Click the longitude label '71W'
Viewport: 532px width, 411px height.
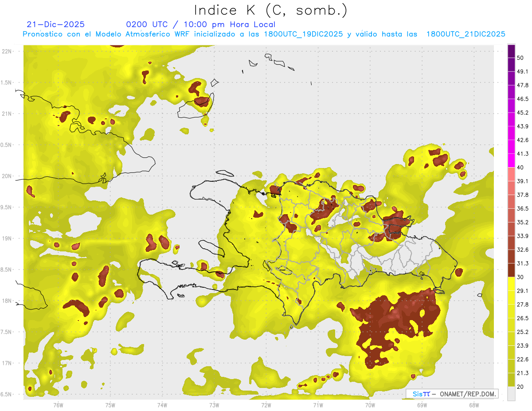pos(318,405)
